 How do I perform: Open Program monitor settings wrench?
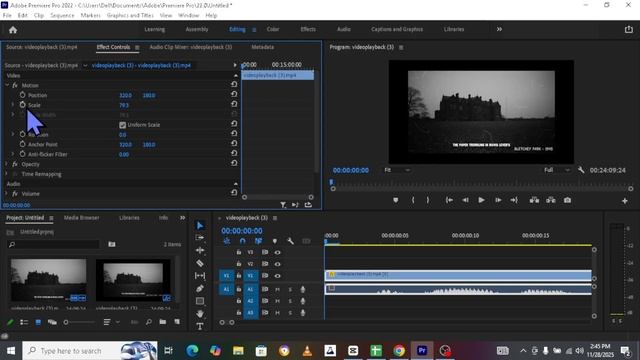coord(581,170)
